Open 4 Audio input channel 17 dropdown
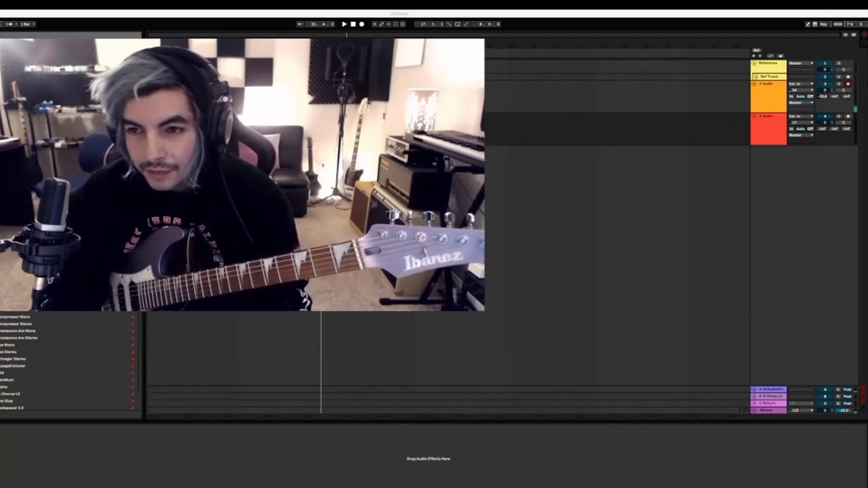The width and height of the screenshot is (868, 488). tap(802, 123)
